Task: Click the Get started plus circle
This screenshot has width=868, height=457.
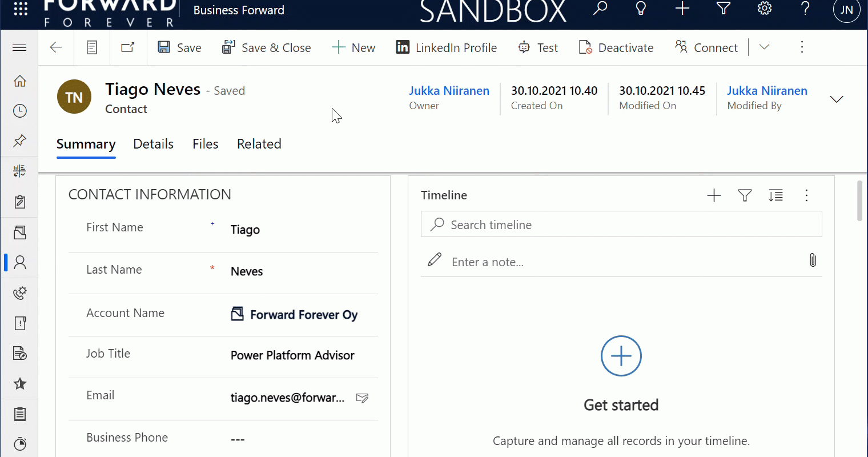Action: tap(621, 356)
